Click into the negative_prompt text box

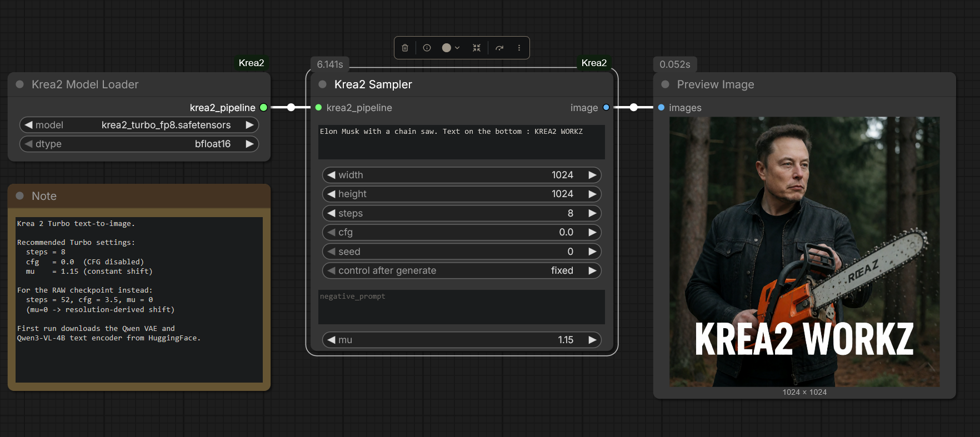[462, 307]
